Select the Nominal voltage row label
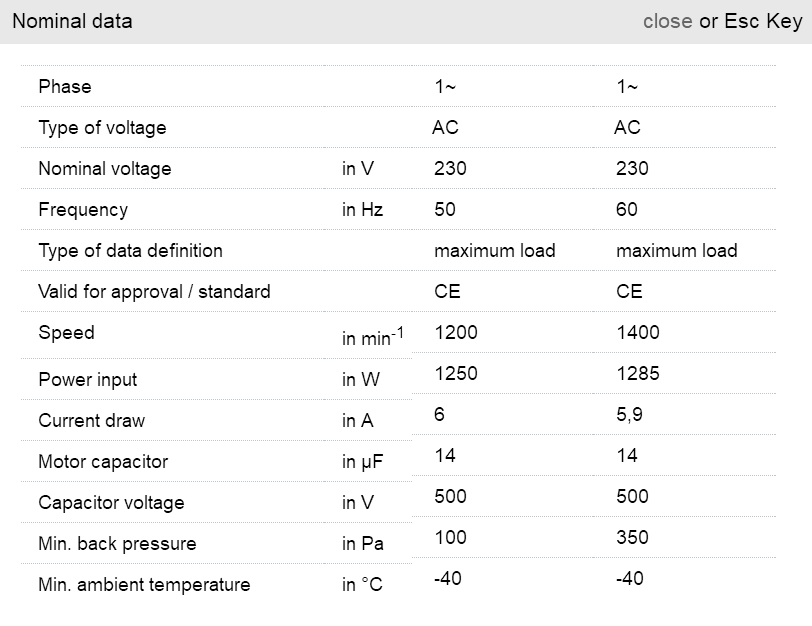Viewport: 812px width, 626px height. [x=105, y=169]
